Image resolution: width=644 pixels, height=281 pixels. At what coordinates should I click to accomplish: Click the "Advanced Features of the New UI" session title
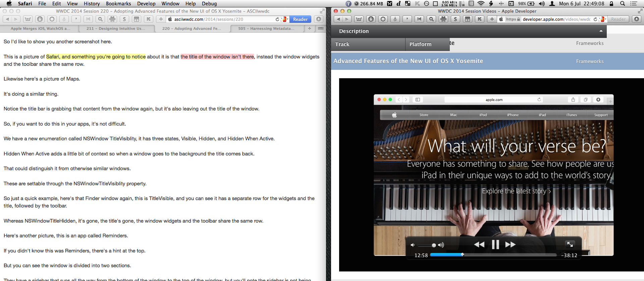(x=408, y=61)
